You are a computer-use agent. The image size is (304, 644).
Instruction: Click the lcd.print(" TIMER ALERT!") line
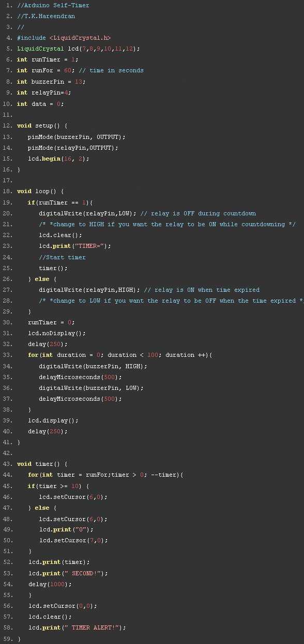[77, 628]
